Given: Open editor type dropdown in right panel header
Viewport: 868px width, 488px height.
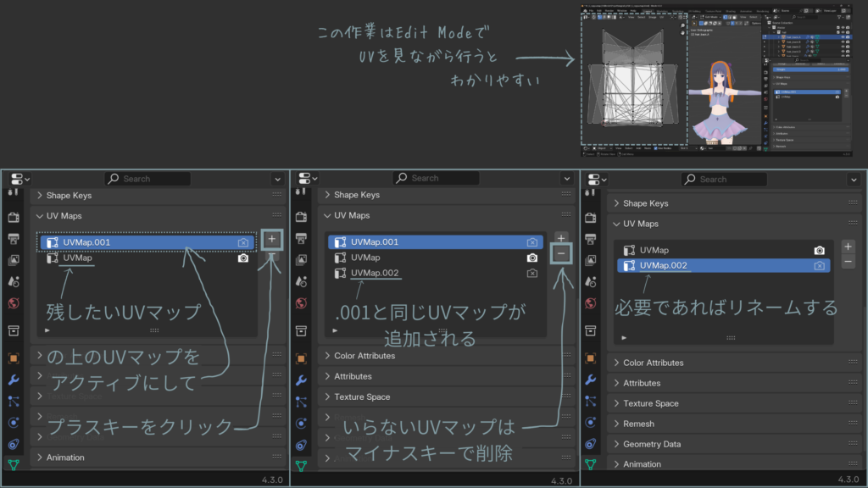Looking at the screenshot, I should 594,179.
